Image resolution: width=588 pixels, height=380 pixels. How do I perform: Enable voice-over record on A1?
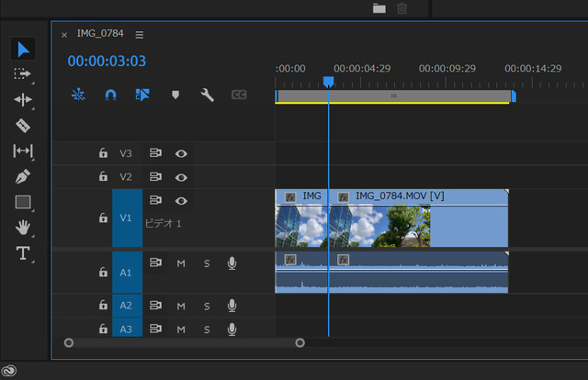click(232, 263)
